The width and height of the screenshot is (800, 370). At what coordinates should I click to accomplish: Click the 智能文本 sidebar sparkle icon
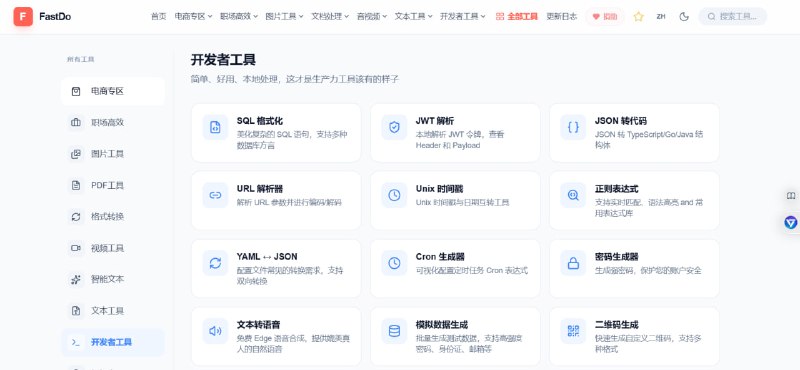(x=76, y=279)
